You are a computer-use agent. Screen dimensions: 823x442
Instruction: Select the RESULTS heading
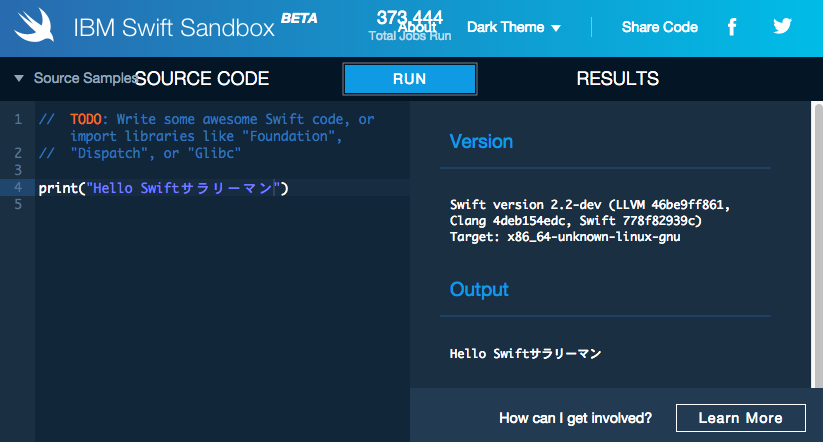[618, 79]
